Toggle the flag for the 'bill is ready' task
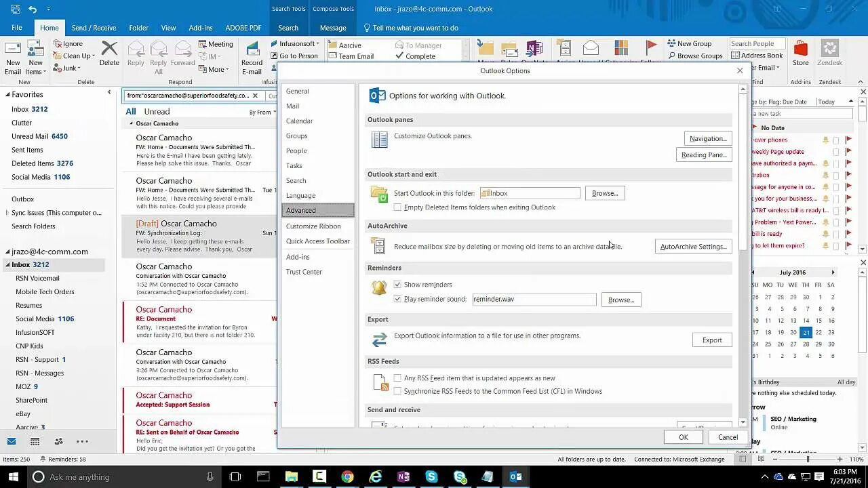The height and width of the screenshot is (488, 868). coord(848,234)
